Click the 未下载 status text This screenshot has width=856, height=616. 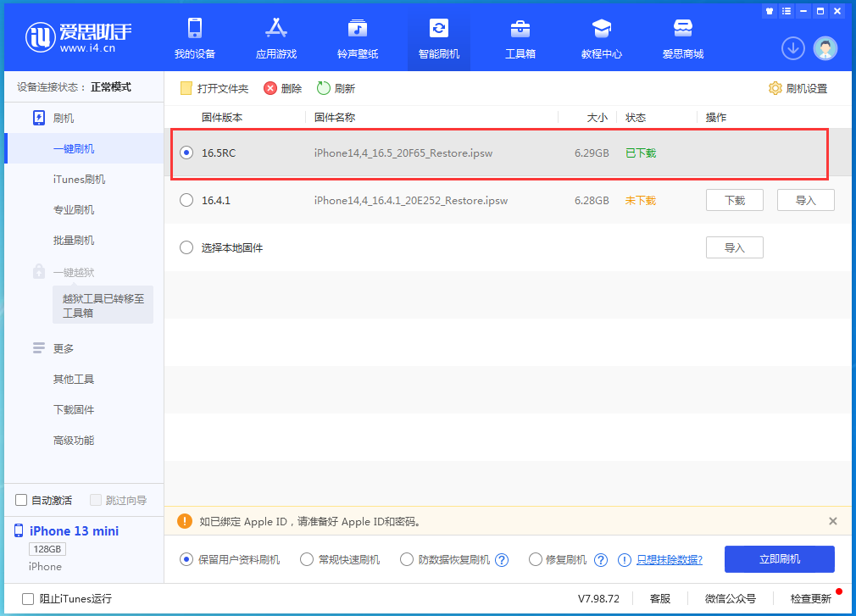point(641,201)
